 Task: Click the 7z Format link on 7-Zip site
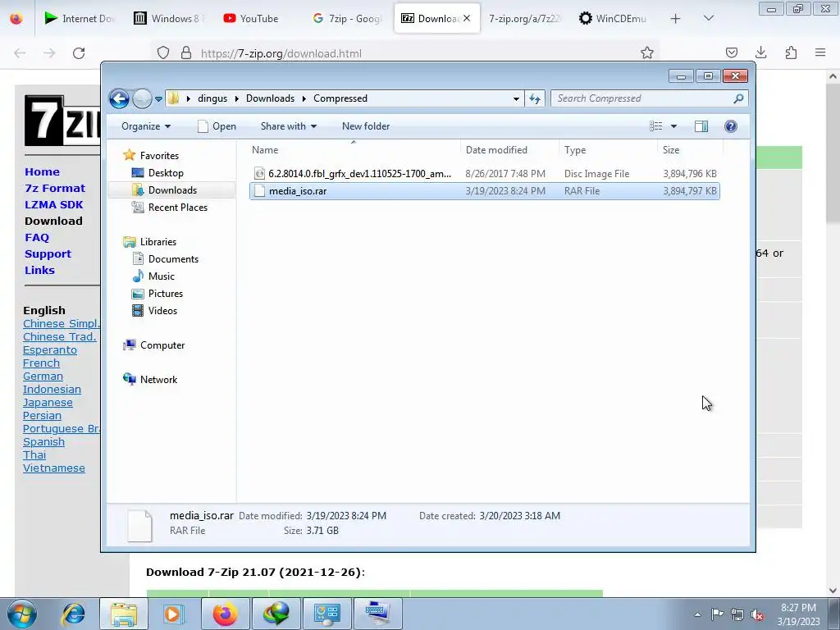tap(55, 189)
